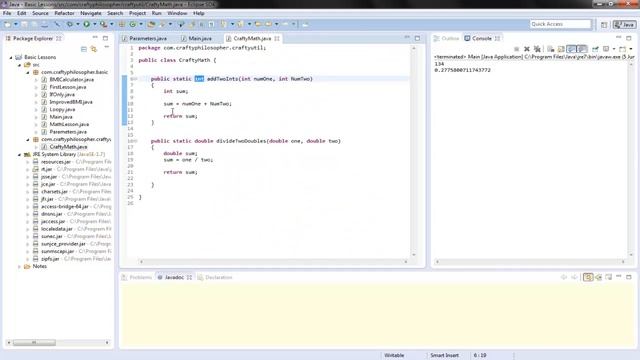Click the Remove Launch X icon in Console
This screenshot has height=360, width=640.
click(527, 49)
